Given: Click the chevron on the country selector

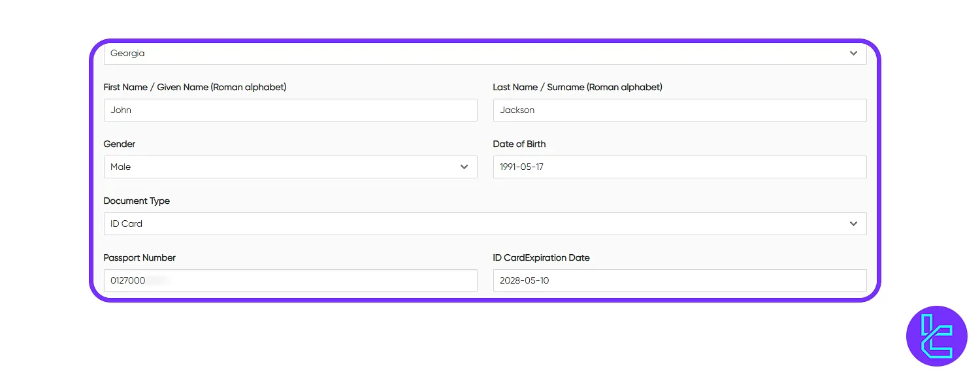Looking at the screenshot, I should 853,53.
